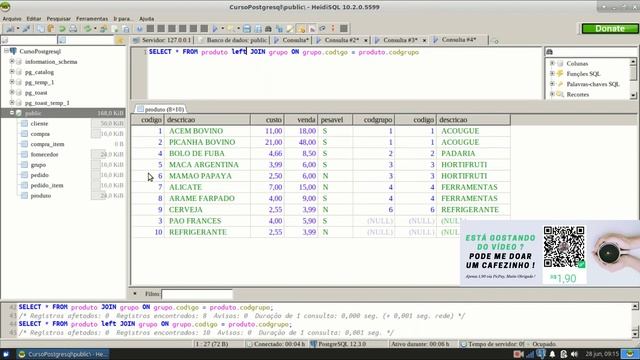Select the pedido_item table in tree

click(x=47, y=185)
